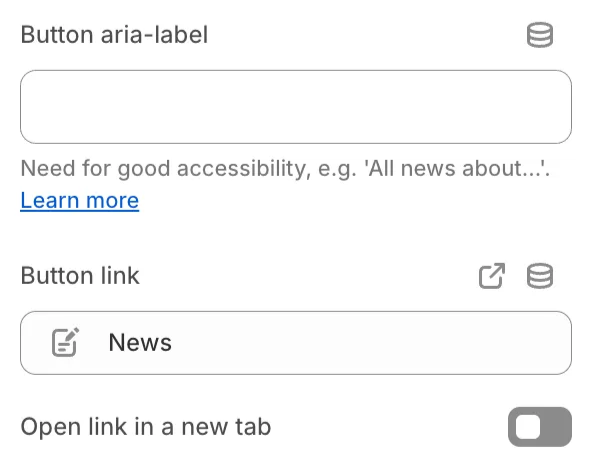Viewport: 594px width, 475px height.
Task: Focus the Button aria-label text field
Action: pos(296,107)
